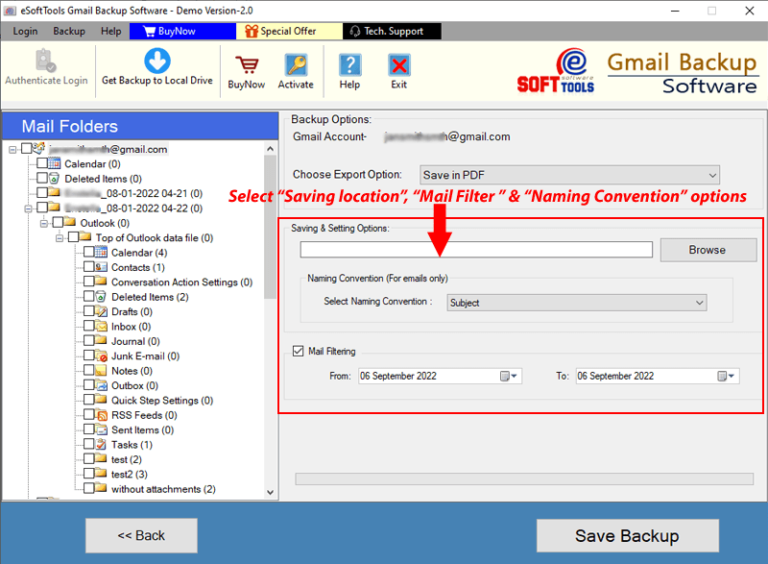This screenshot has height=564, width=768.
Task: Click the Save Backup button
Action: click(627, 536)
